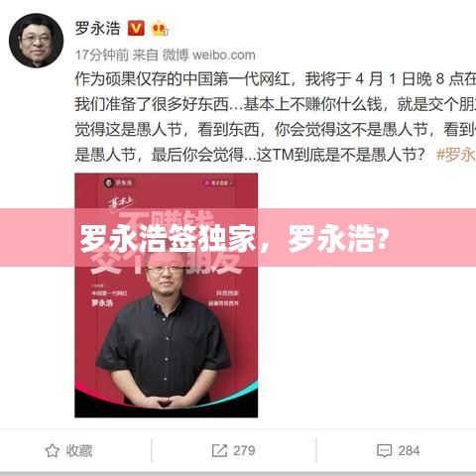
Task: Open the 罗永浩 username link
Action: [x=97, y=28]
